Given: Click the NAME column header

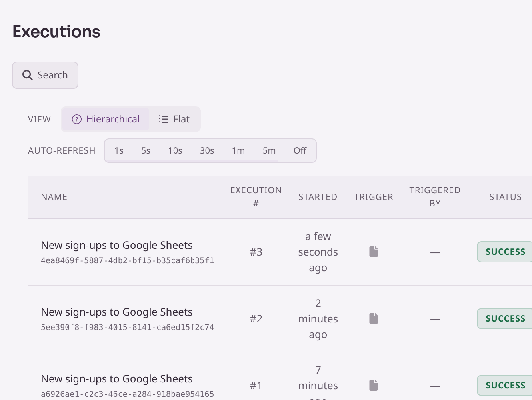Looking at the screenshot, I should pyautogui.click(x=54, y=197).
